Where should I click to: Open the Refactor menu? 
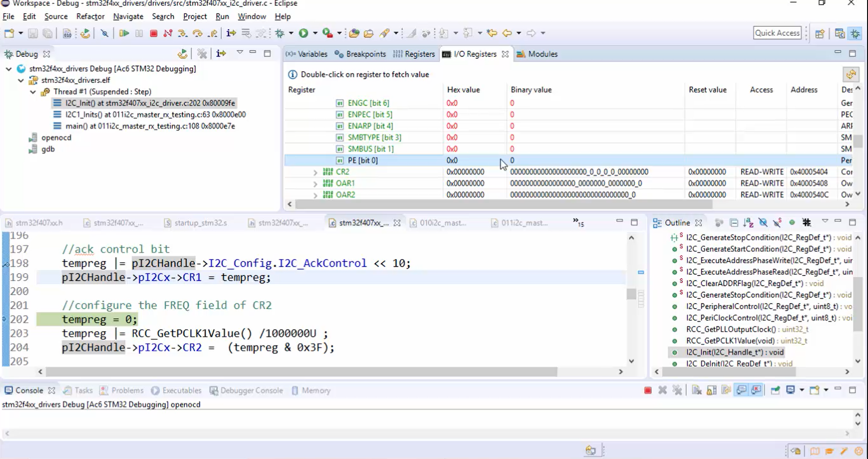click(x=90, y=16)
